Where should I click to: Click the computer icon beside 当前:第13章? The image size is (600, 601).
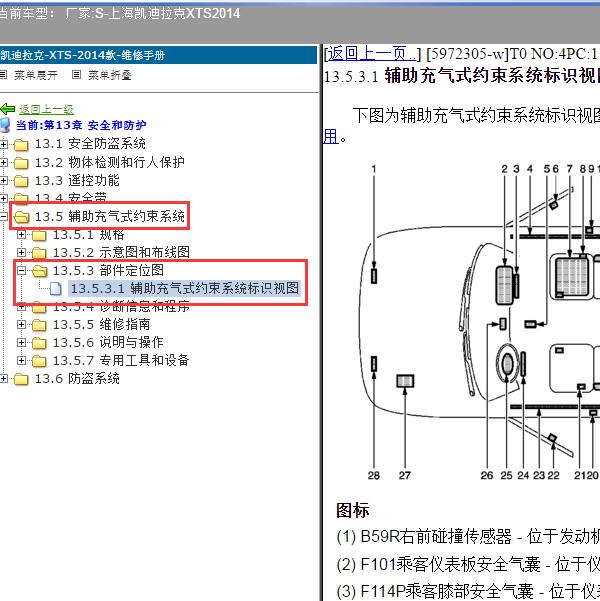[5, 125]
